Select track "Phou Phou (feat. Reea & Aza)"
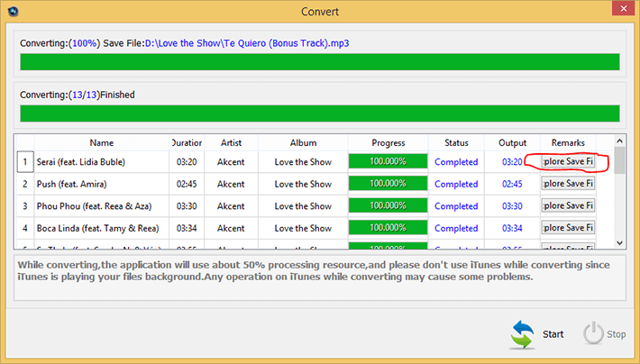The height and width of the screenshot is (364, 640). pos(94,206)
